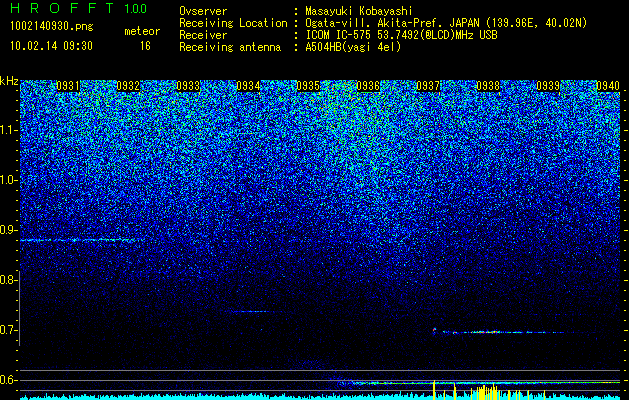Click the 0936 time marker

[x=368, y=86]
